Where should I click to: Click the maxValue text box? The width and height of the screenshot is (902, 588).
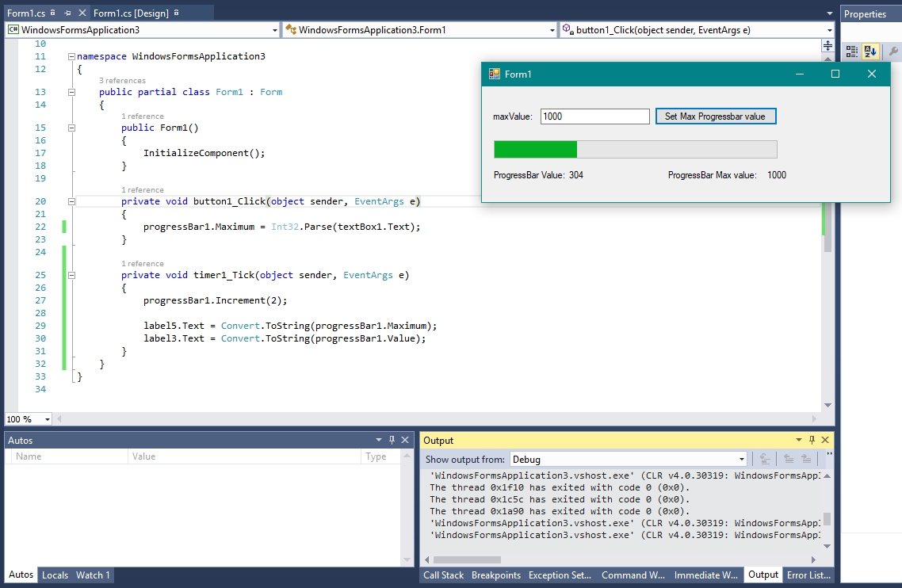(594, 116)
